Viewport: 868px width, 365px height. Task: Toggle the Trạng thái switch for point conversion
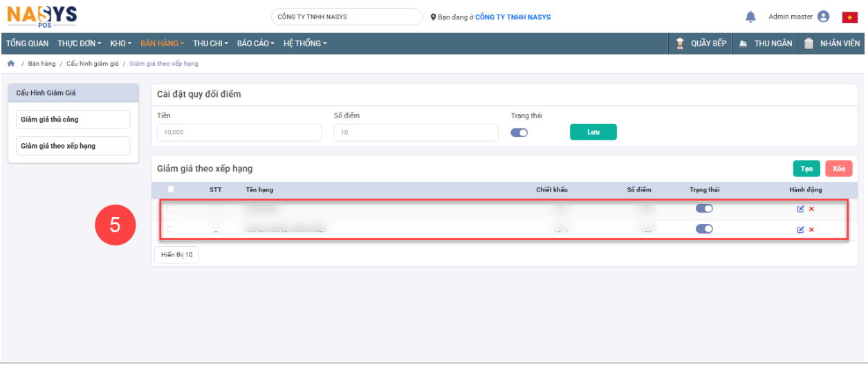[519, 133]
